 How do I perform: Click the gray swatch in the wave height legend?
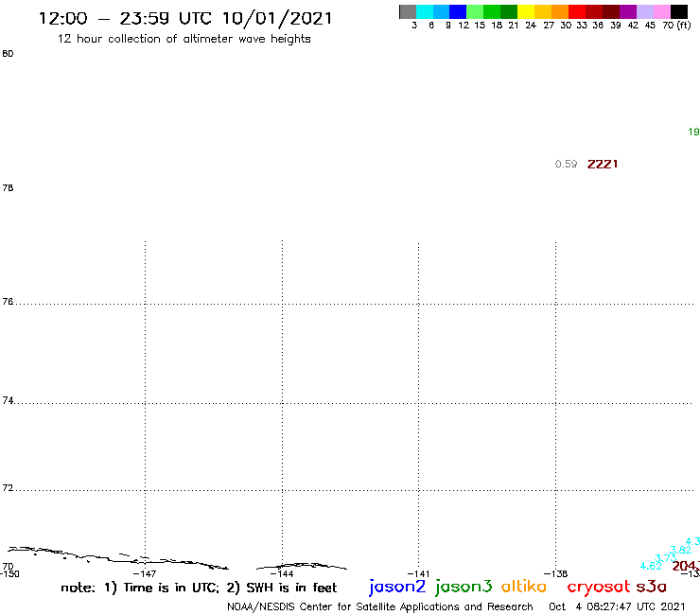click(x=408, y=11)
